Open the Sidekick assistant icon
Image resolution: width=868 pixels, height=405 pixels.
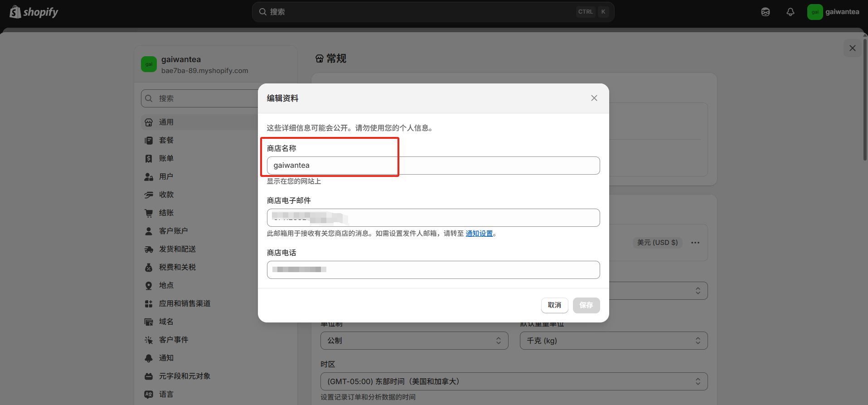[x=766, y=12]
